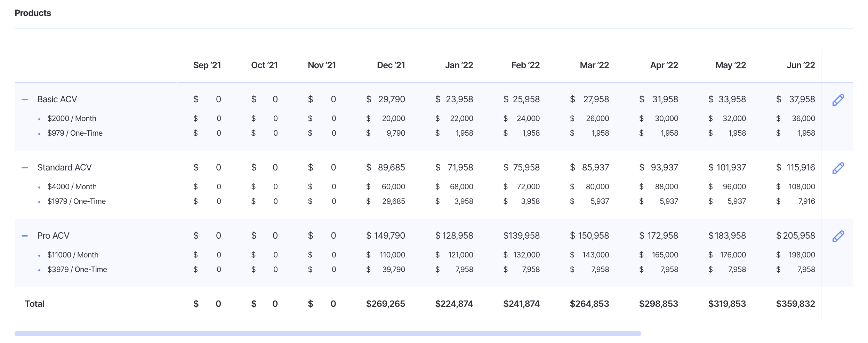Click the $3979 / One-Time line item
This screenshot has height=343, width=868.
click(x=77, y=270)
